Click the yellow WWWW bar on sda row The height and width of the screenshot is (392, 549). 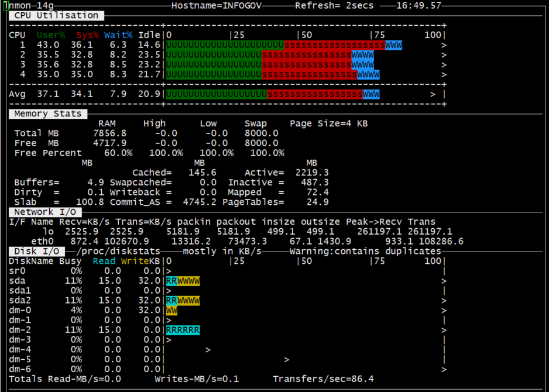[188, 281]
